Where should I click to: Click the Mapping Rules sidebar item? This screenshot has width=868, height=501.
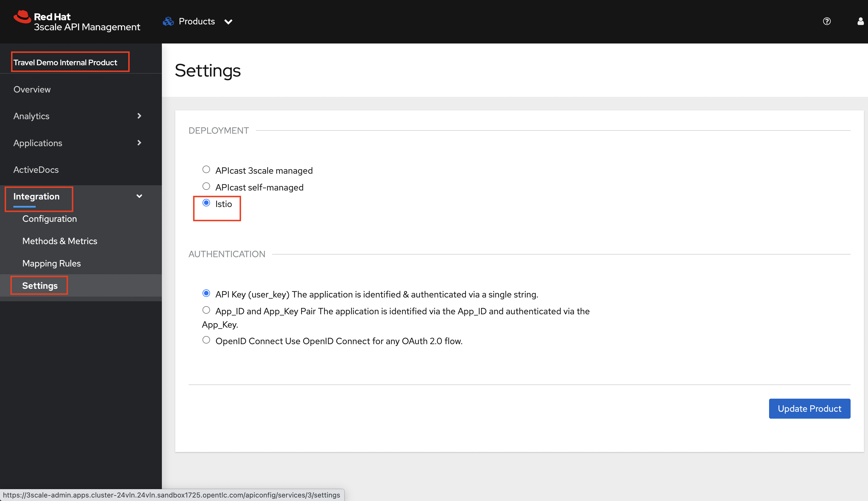pos(51,263)
